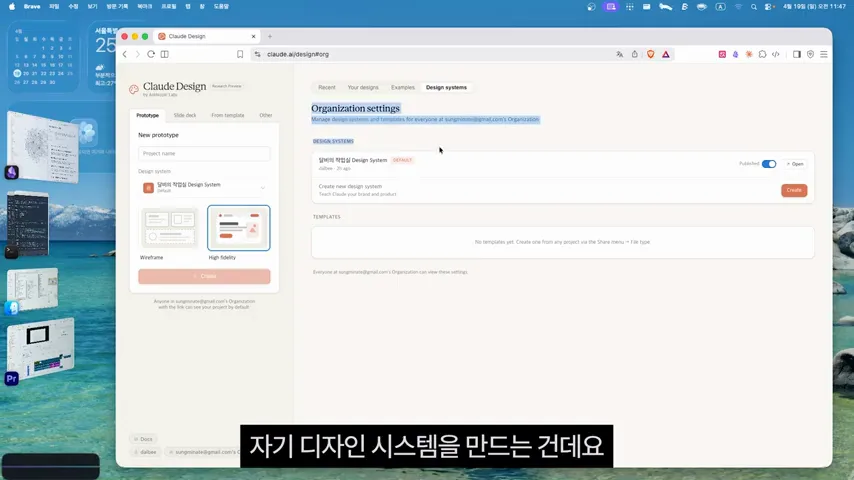Open site settings icon in address bar
This screenshot has height=480, width=854.
258,54
